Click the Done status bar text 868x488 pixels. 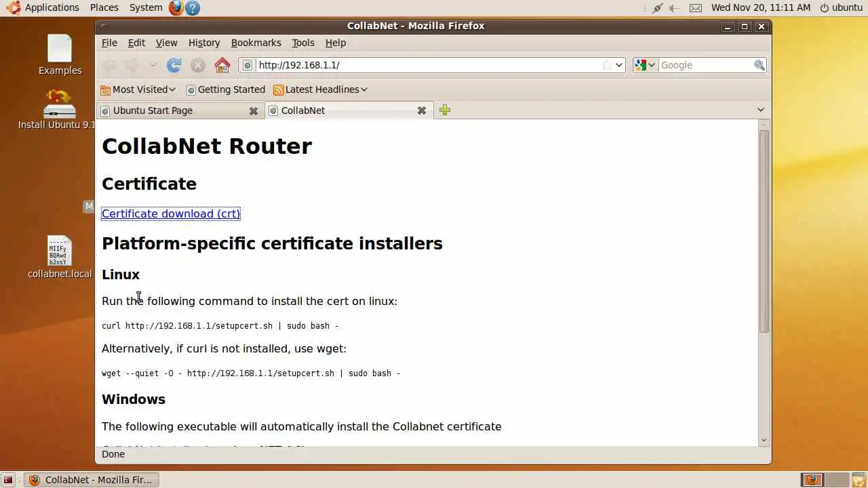(113, 454)
